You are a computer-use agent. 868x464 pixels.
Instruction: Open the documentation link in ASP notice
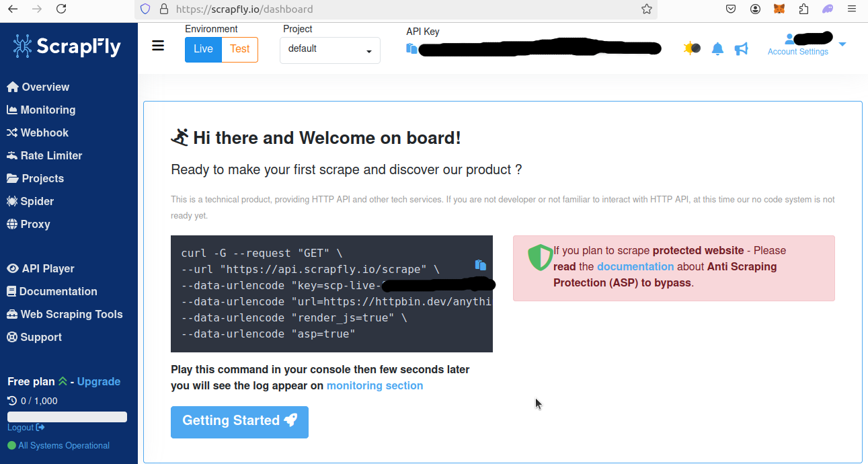point(635,266)
